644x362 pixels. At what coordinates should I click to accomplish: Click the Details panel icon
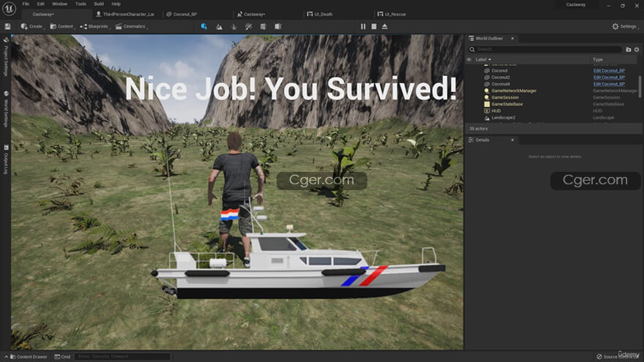pyautogui.click(x=471, y=140)
